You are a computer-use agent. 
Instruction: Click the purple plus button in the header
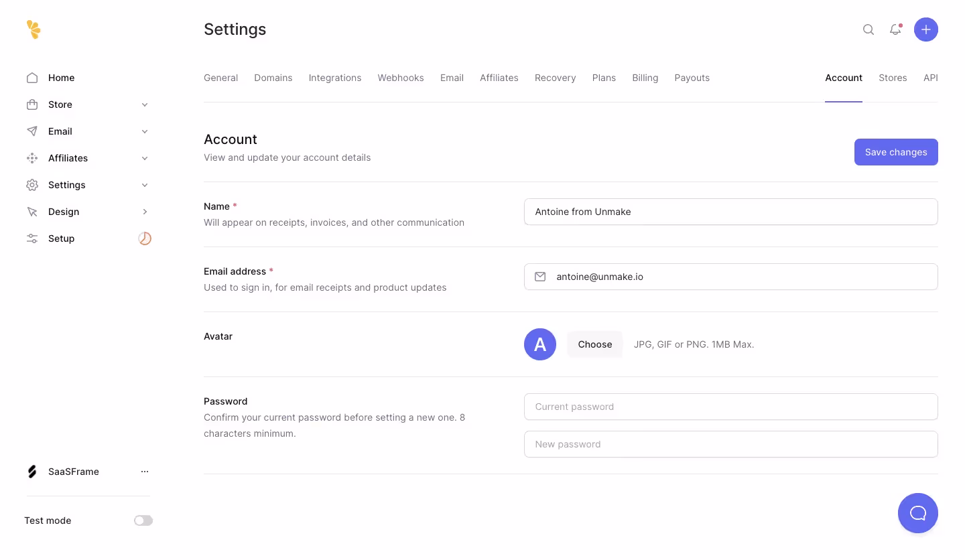pyautogui.click(x=926, y=29)
